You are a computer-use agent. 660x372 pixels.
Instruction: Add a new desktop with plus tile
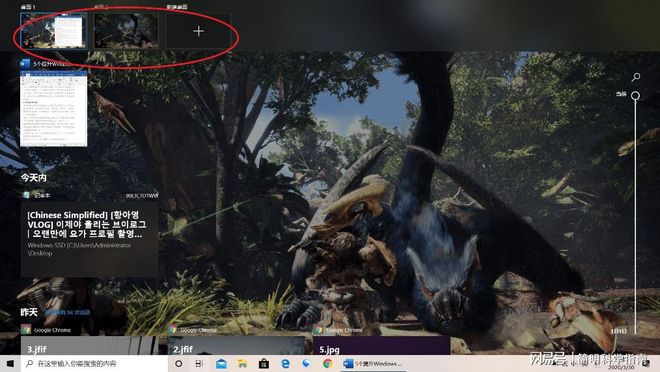pos(198,31)
